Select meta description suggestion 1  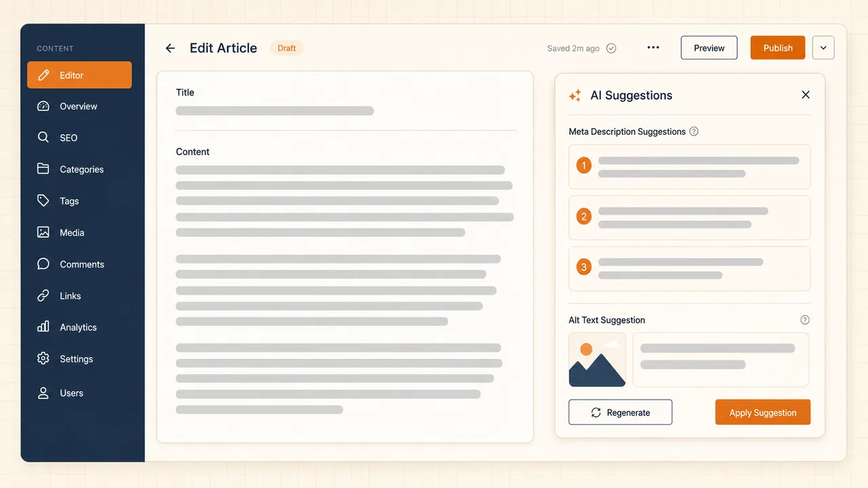pyautogui.click(x=690, y=167)
